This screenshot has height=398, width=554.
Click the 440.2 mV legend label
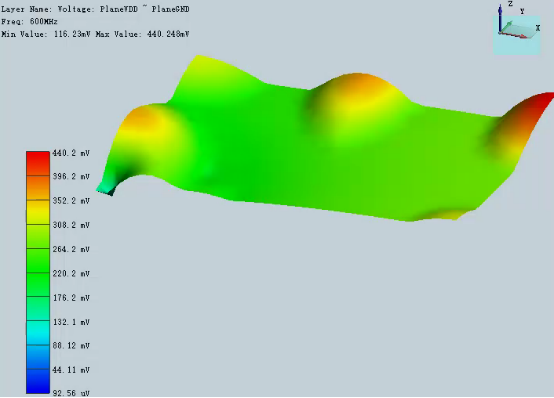coord(71,153)
